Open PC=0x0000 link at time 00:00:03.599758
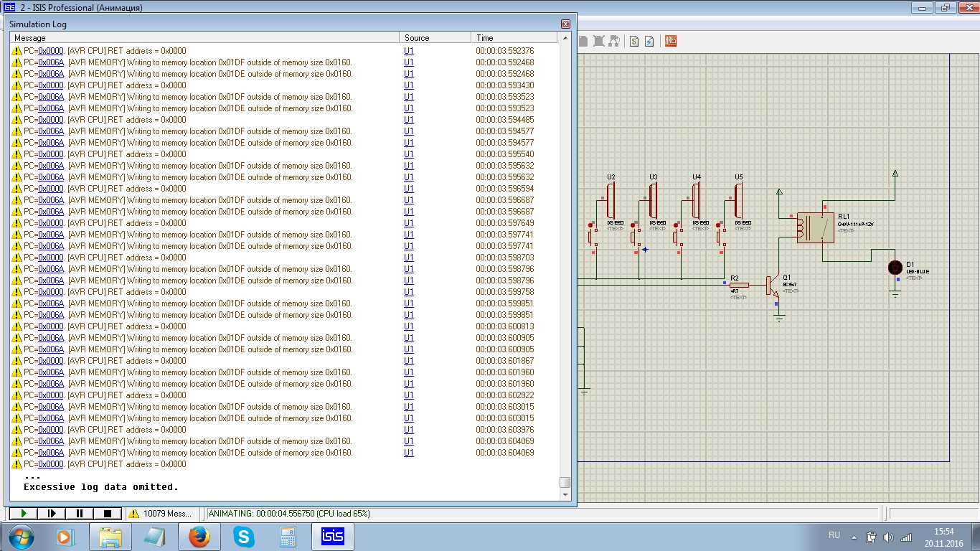Viewport: 980px width, 551px height. [51, 292]
